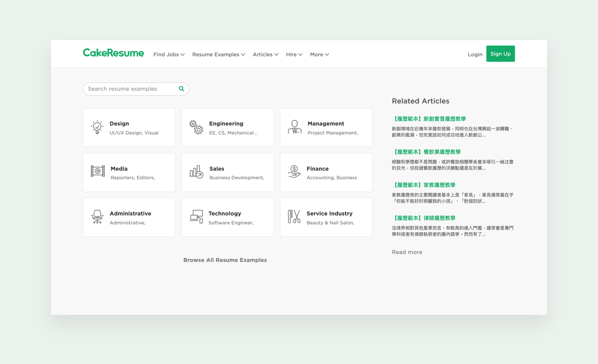Click 'Business Development,' subtitle

pos(237,178)
